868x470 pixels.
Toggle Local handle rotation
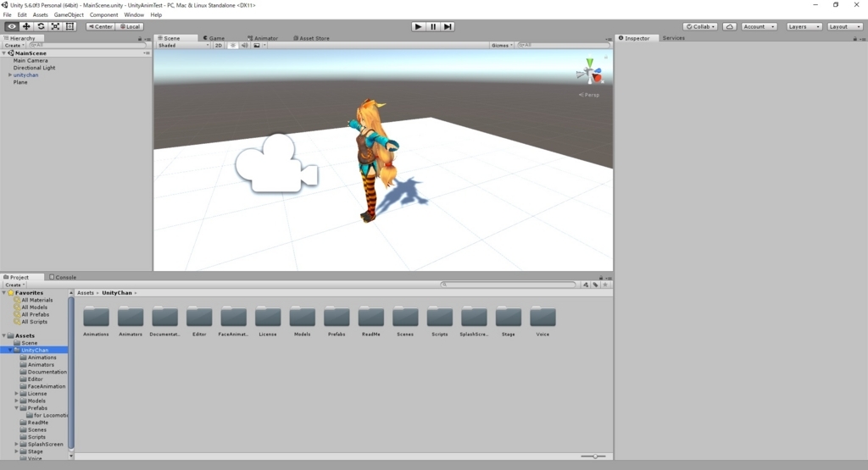130,26
